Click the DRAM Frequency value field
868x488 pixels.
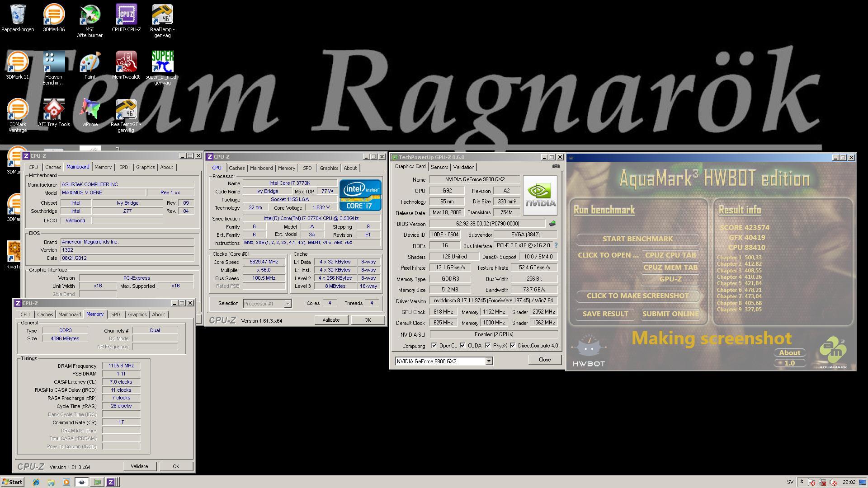click(x=121, y=366)
